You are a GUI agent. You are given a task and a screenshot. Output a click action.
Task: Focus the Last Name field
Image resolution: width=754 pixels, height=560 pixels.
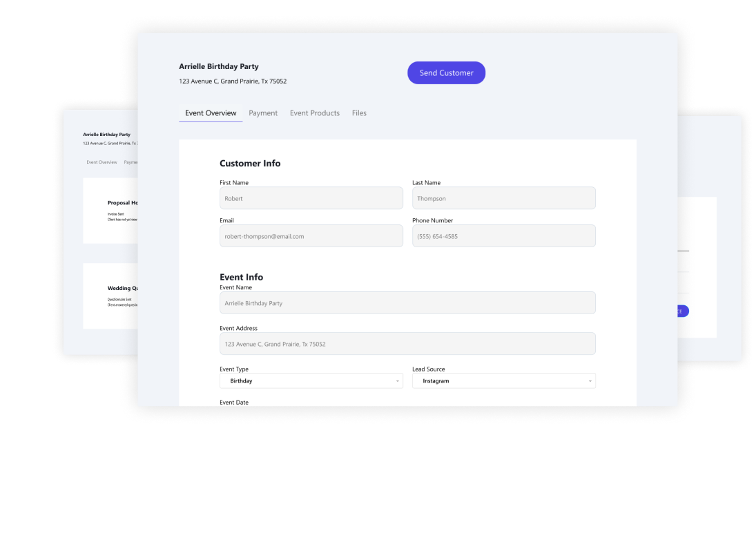tap(504, 198)
